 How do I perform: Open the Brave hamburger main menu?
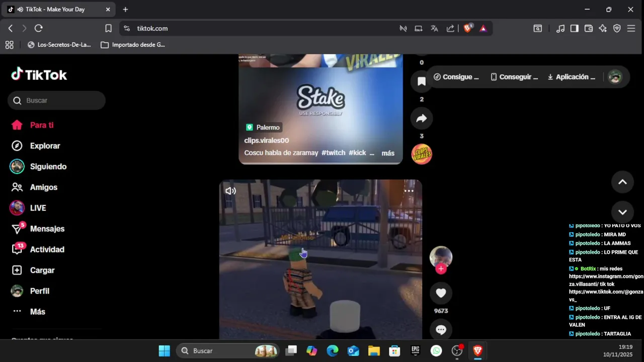click(631, 29)
